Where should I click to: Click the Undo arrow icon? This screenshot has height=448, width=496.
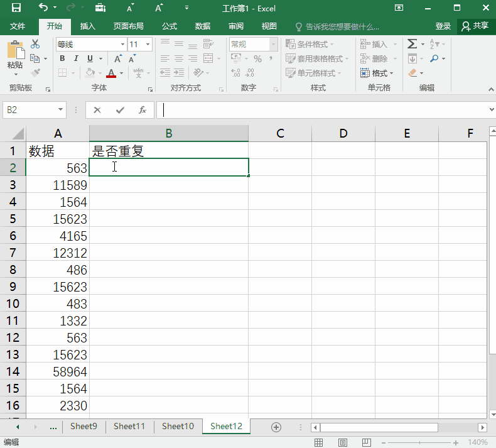coord(43,8)
